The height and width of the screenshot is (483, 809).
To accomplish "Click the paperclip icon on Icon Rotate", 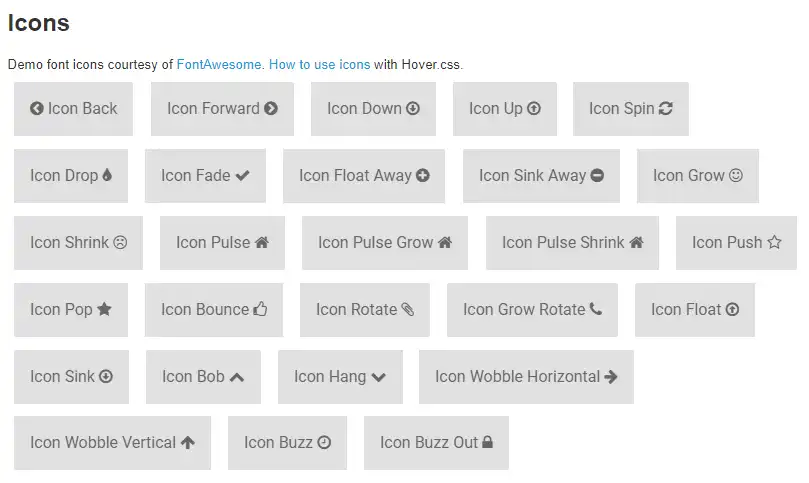I will pos(407,310).
